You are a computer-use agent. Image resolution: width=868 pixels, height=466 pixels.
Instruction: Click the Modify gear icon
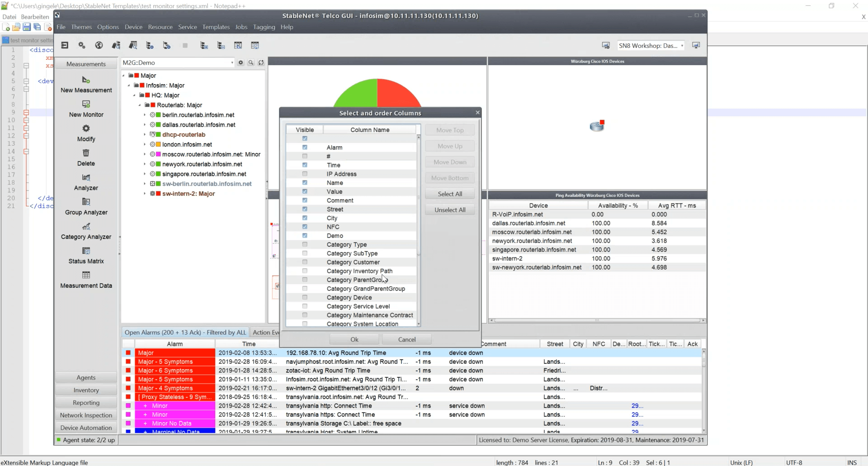coord(86,128)
